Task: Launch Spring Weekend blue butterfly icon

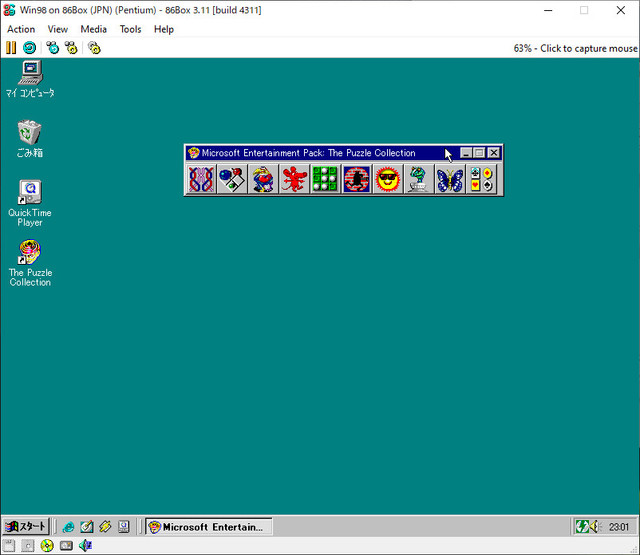Action: (x=449, y=179)
